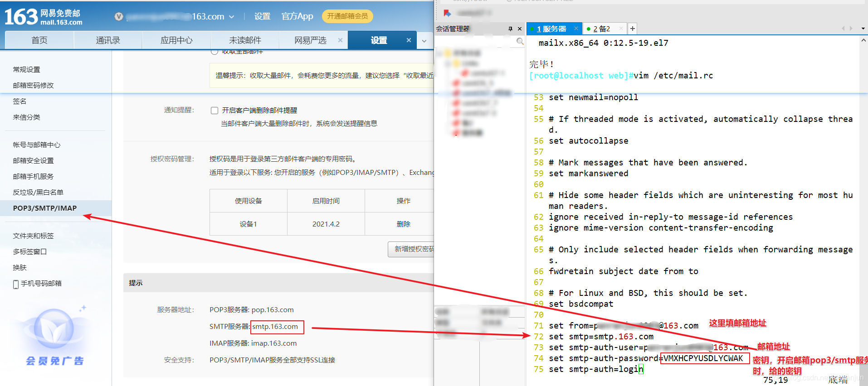Viewport: 868px width, 386px height.
Task: Open the terminal tab list dropdown arrow
Action: click(863, 29)
